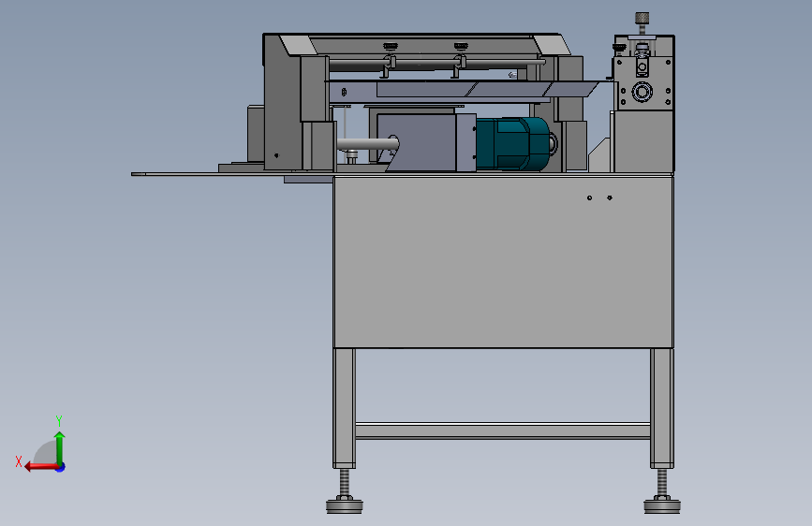
Task: Select the right thumb screw on the top rail
Action: [461, 47]
